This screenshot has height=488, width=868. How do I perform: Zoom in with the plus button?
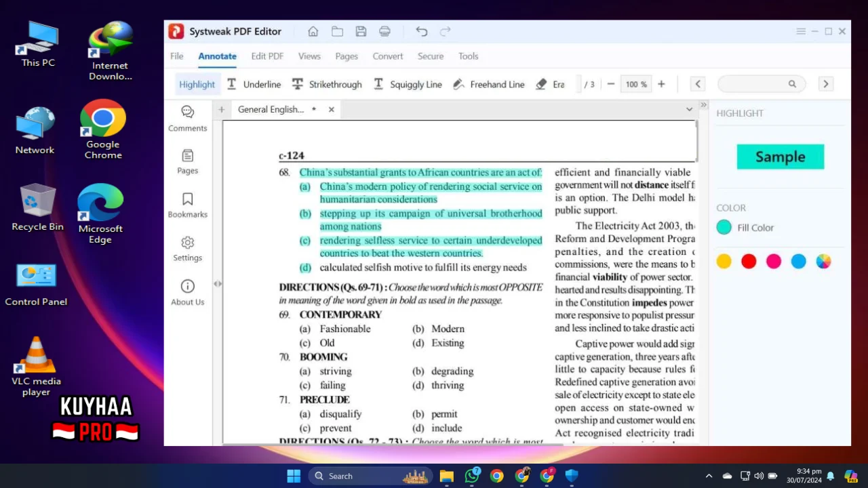tap(661, 84)
